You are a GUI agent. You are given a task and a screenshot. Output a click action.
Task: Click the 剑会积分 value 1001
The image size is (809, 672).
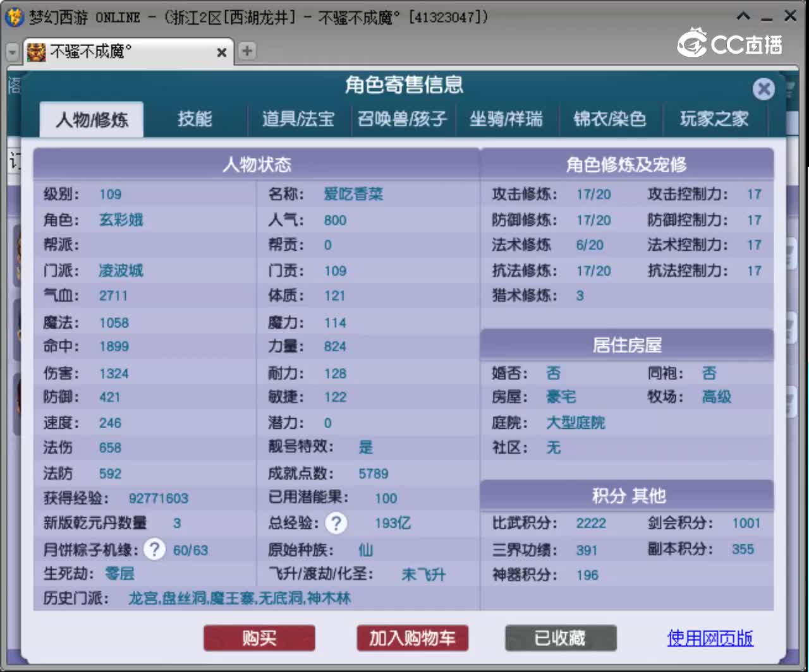746,523
